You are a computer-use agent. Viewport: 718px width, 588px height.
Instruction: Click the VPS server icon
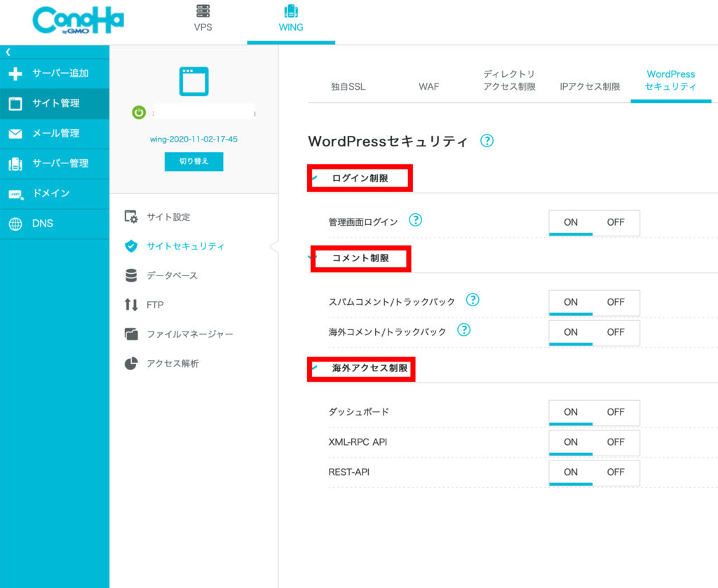(203, 11)
